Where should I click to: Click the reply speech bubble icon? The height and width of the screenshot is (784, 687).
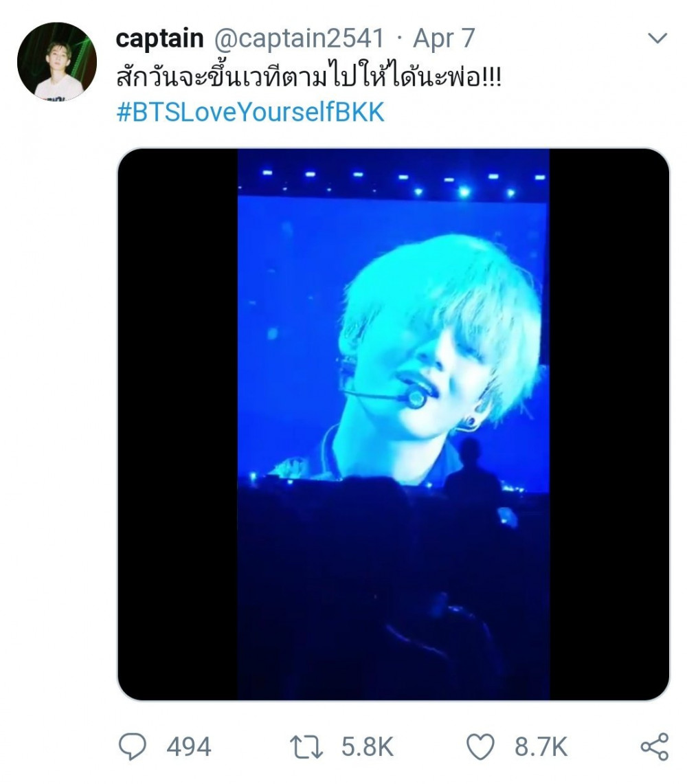tap(133, 746)
